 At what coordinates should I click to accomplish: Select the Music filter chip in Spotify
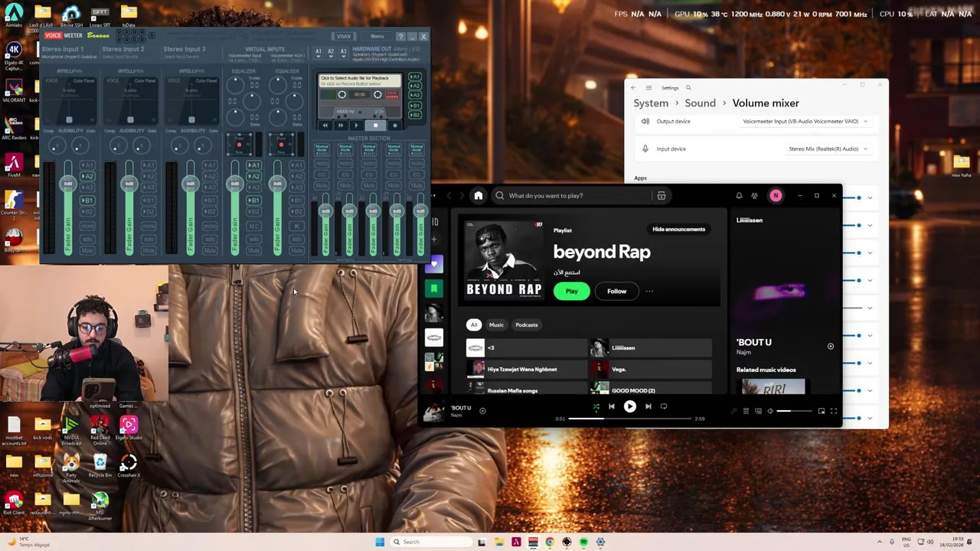point(496,324)
